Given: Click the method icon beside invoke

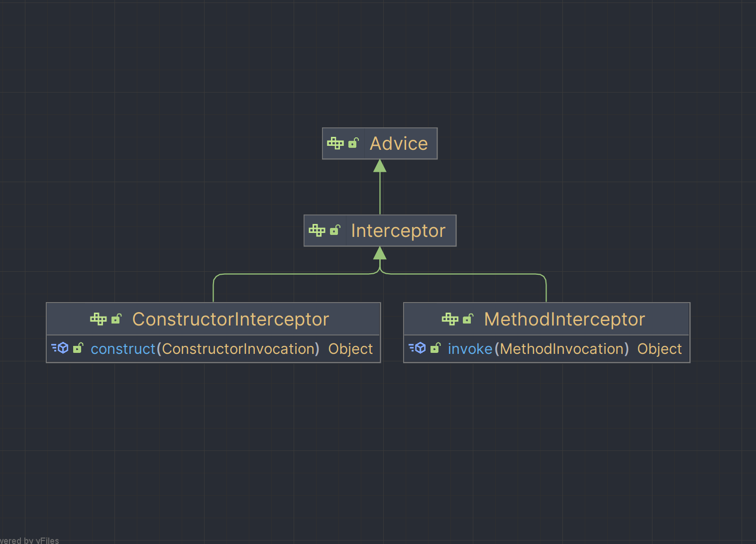Looking at the screenshot, I should pos(418,348).
